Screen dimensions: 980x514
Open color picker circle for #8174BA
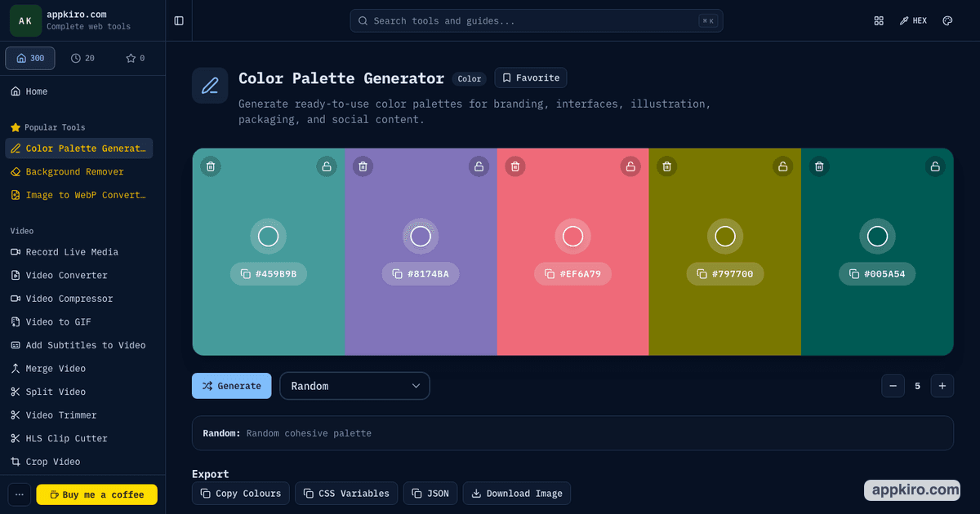click(421, 237)
